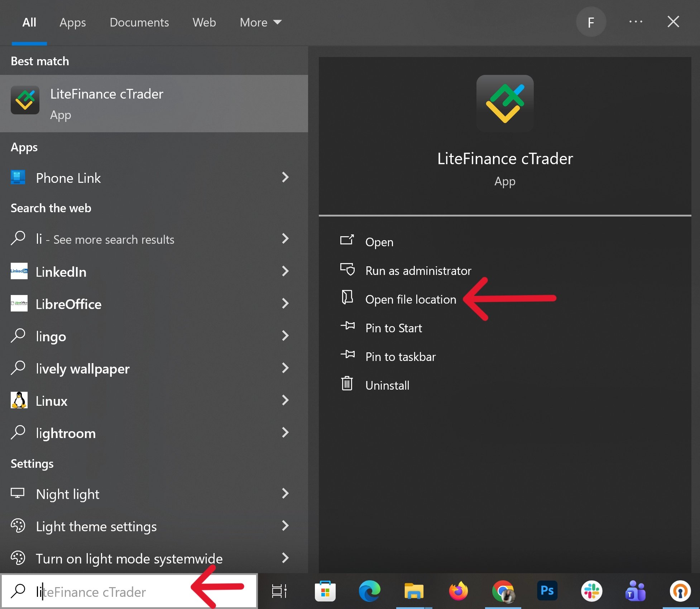
Task: Open Microsoft Teams taskbar icon
Action: tap(636, 591)
